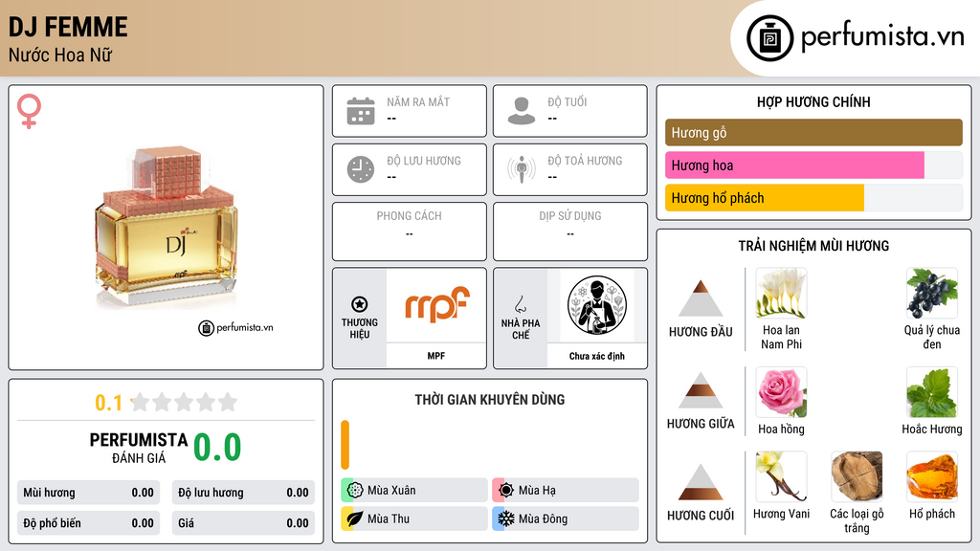Click the female gender symbol icon
This screenshot has height=551, width=980.
[x=29, y=111]
